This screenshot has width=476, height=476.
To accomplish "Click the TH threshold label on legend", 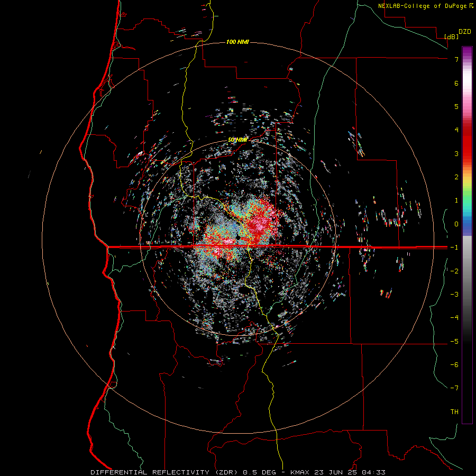I will (454, 412).
